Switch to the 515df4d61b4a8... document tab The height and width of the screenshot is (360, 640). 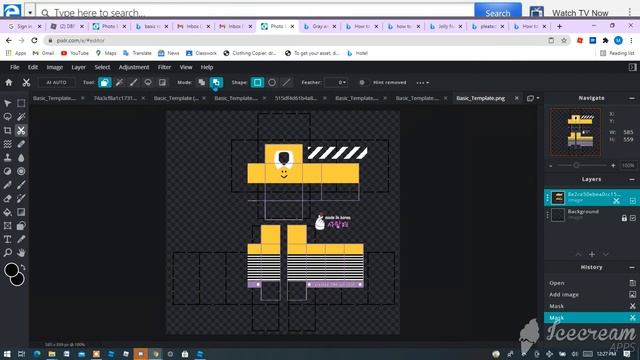click(x=296, y=98)
